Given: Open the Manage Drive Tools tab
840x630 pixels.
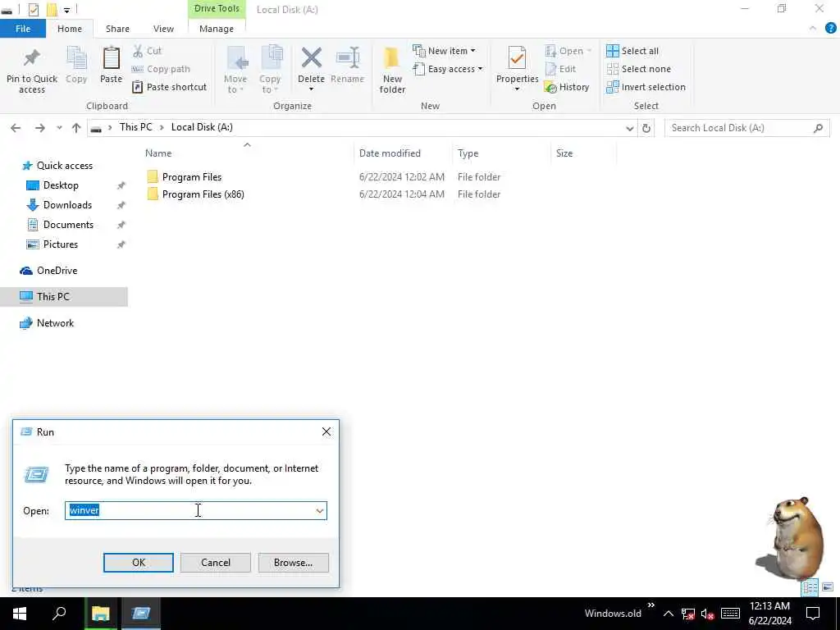Looking at the screenshot, I should click(x=217, y=29).
